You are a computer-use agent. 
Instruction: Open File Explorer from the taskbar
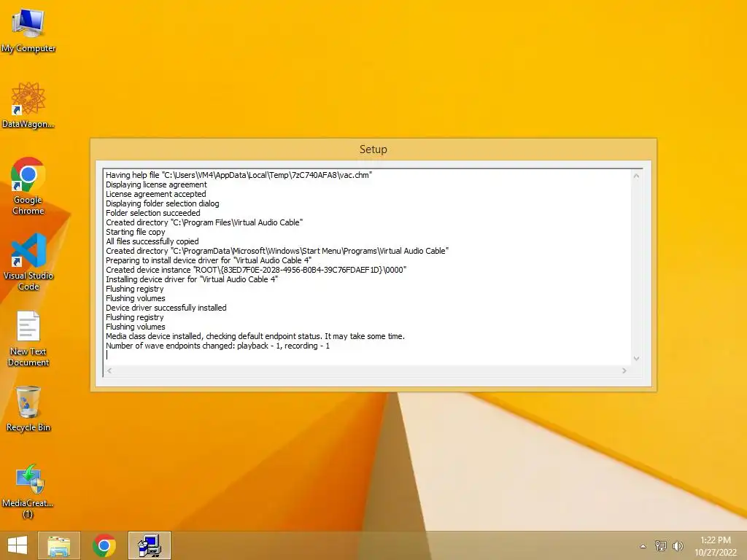[59, 545]
